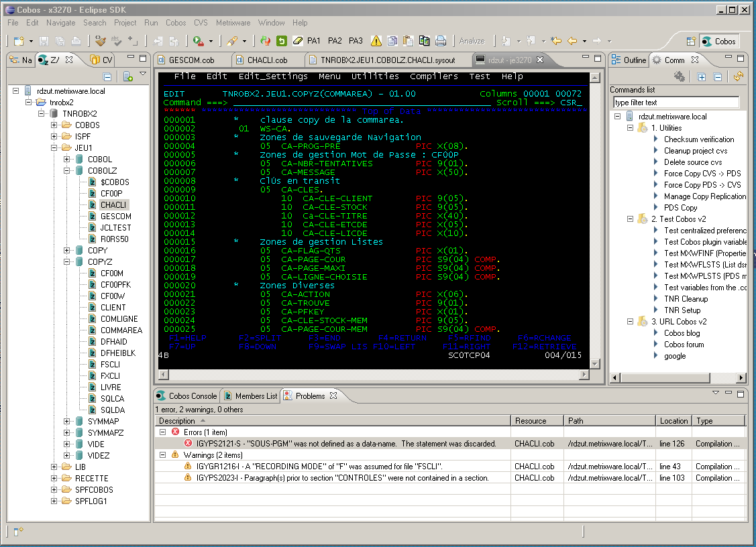The image size is (756, 547).
Task: Switch to the Members List tab
Action: pyautogui.click(x=251, y=396)
